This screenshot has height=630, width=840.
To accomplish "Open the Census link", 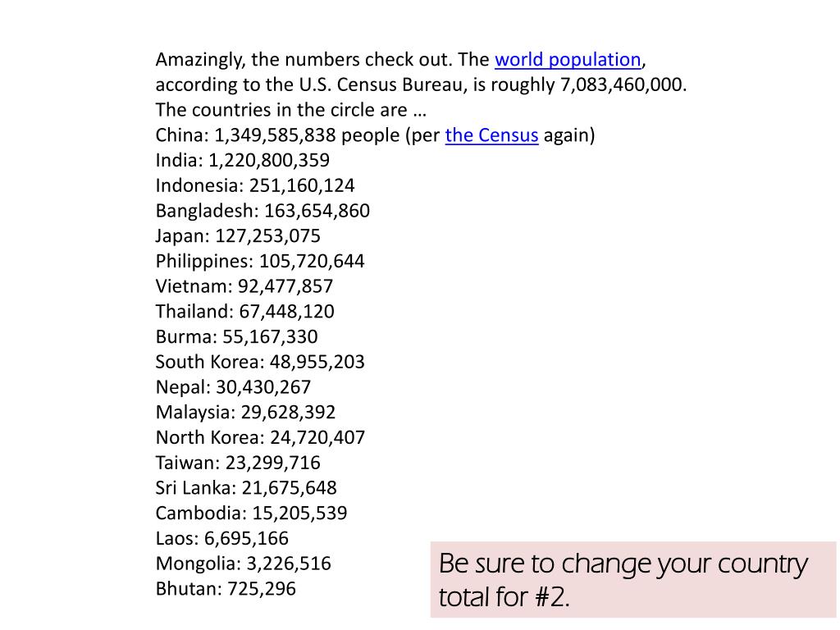I will tap(491, 135).
